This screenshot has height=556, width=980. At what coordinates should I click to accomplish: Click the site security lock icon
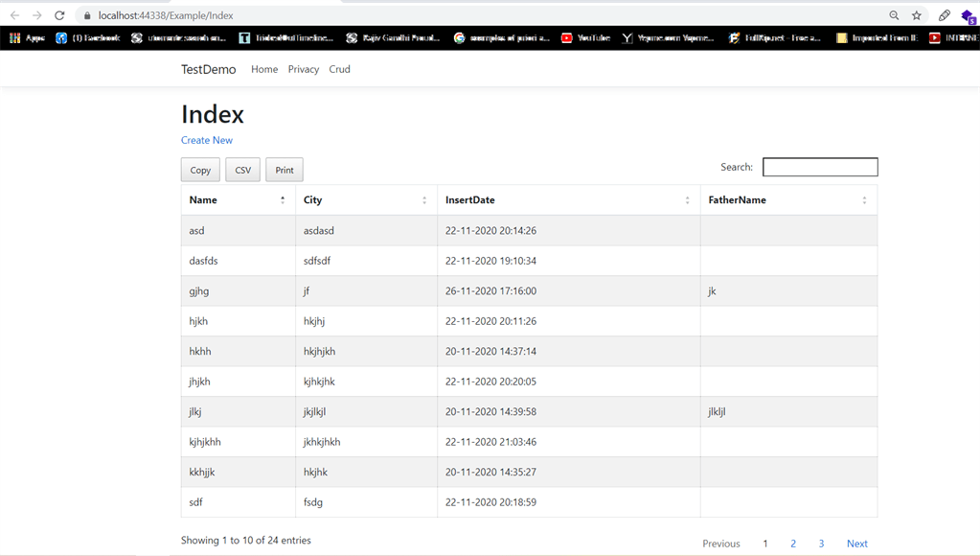[x=85, y=15]
